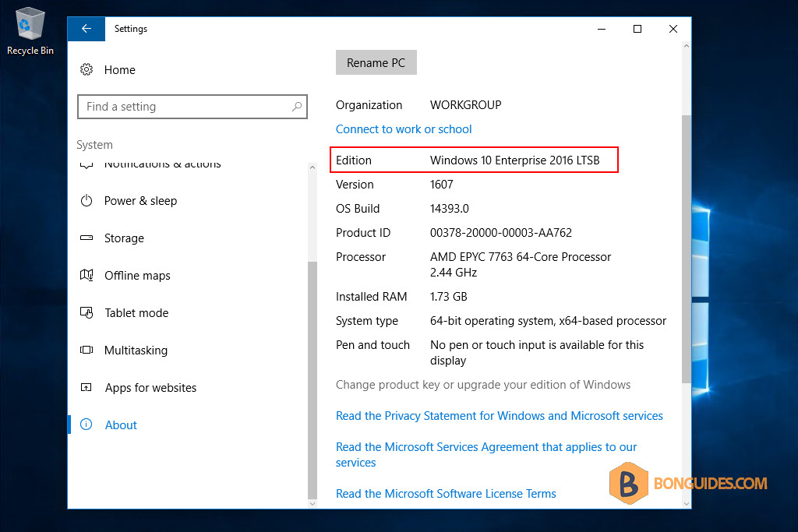Viewport: 798px width, 532px height.
Task: Select the Offline maps icon
Action: tap(87, 275)
